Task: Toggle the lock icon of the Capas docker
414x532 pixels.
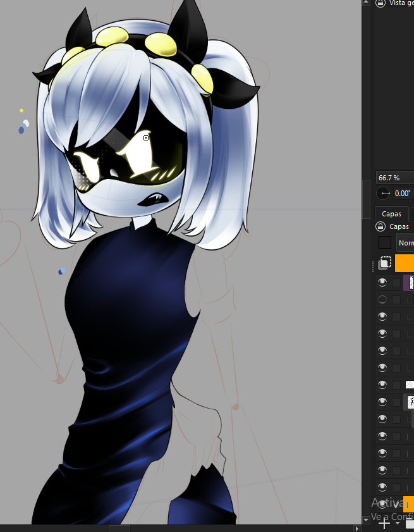Action: (381, 226)
